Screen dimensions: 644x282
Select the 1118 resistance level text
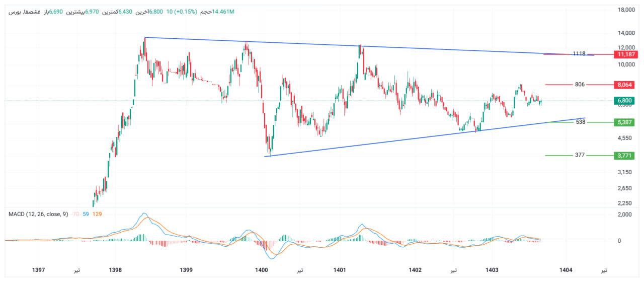[x=579, y=54]
